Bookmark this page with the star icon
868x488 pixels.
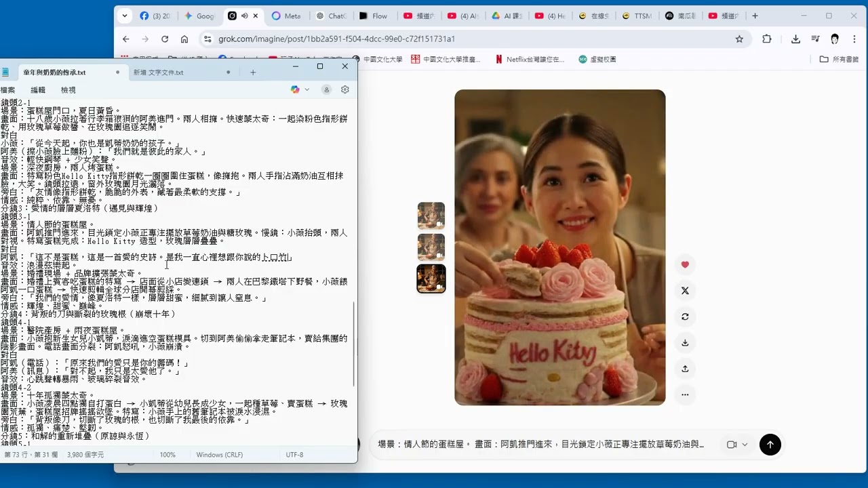click(x=739, y=39)
